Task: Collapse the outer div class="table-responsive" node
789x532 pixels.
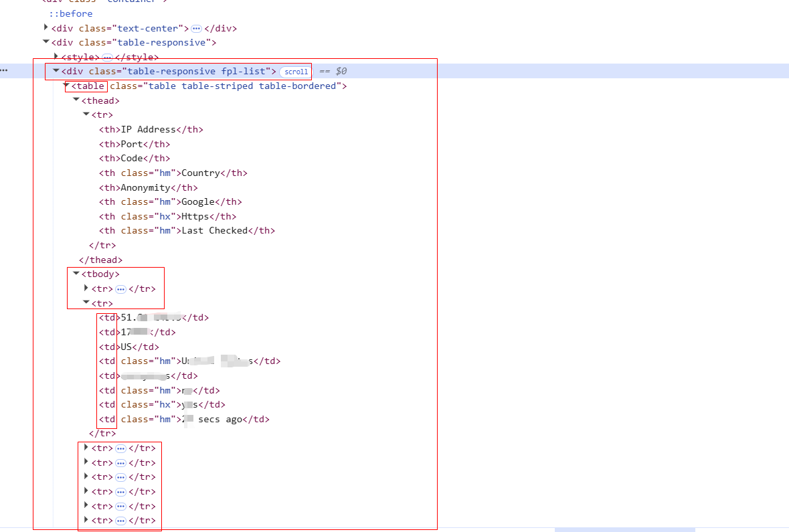Action: click(x=46, y=41)
